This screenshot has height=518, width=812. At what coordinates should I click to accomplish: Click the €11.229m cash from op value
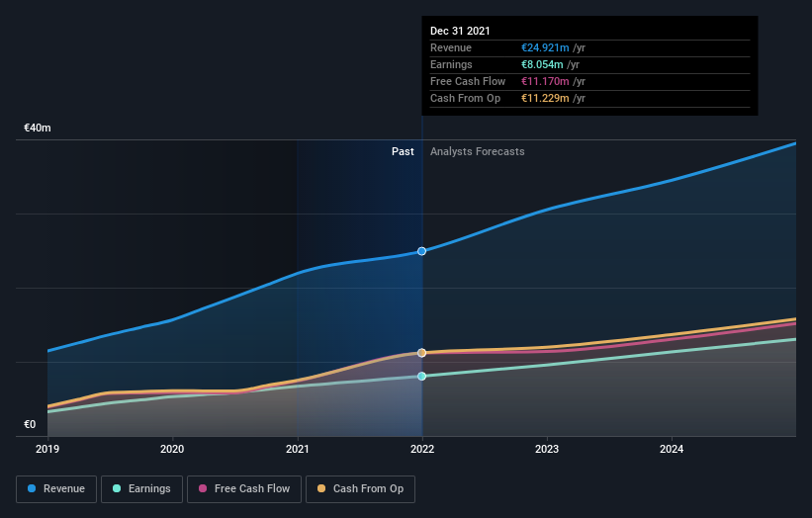pyautogui.click(x=545, y=98)
